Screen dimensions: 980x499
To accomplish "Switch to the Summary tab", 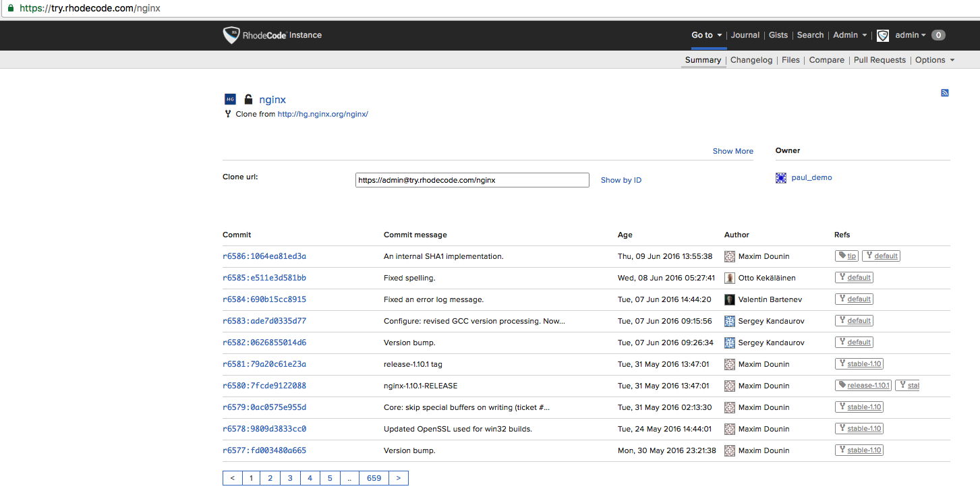I will point(703,60).
